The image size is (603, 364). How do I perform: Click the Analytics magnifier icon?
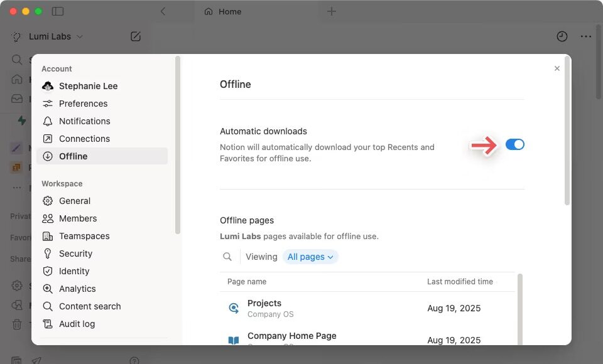tap(48, 289)
